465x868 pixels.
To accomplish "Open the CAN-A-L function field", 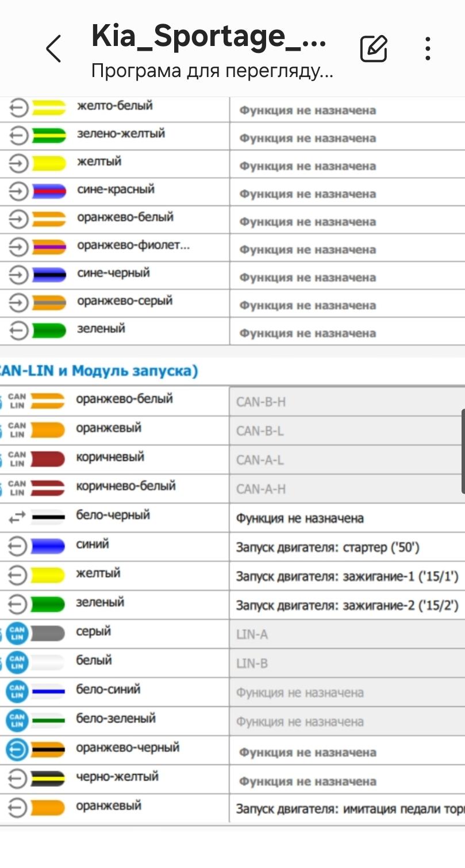I will [347, 459].
